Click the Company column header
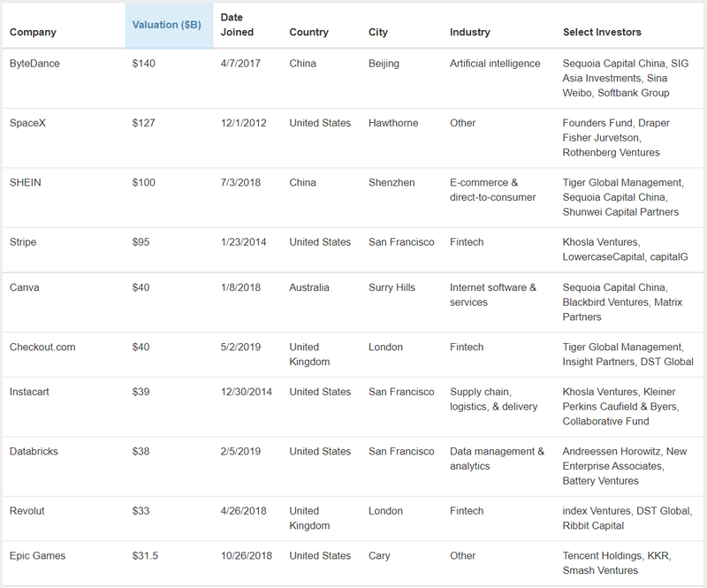 click(x=33, y=33)
